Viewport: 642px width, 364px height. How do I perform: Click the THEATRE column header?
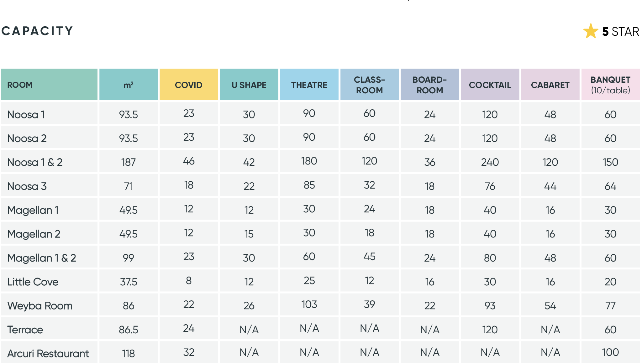pyautogui.click(x=309, y=85)
